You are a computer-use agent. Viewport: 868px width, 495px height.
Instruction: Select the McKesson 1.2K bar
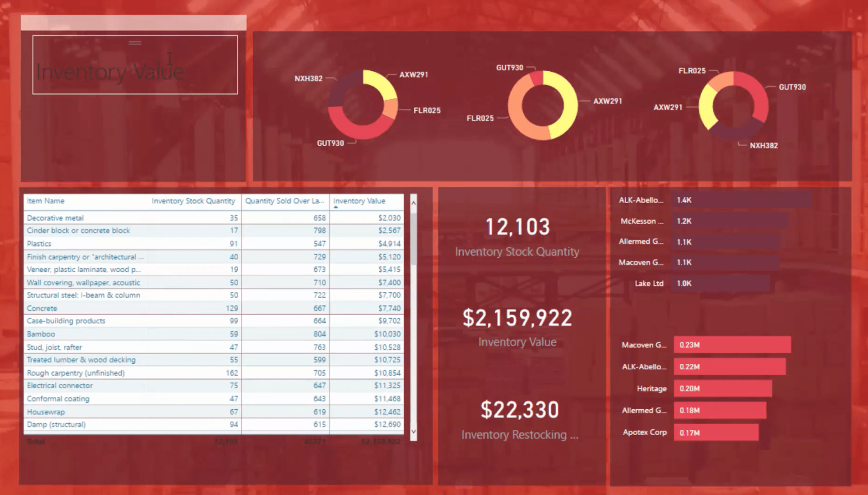click(730, 221)
